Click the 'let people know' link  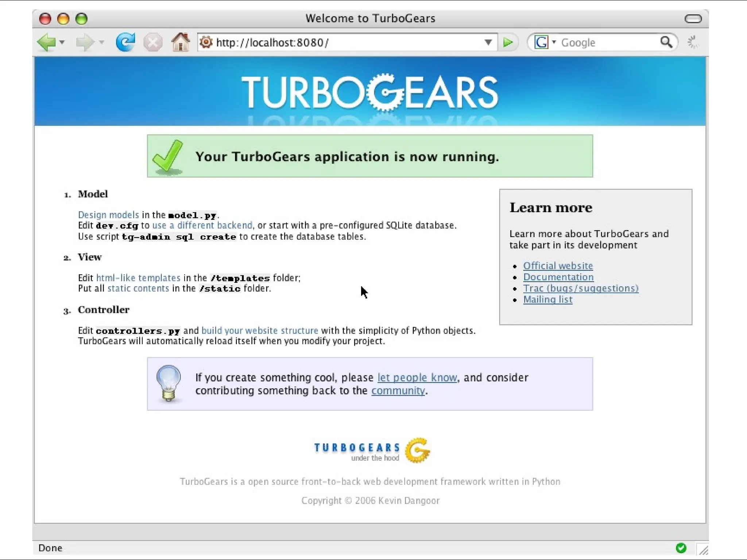click(417, 377)
